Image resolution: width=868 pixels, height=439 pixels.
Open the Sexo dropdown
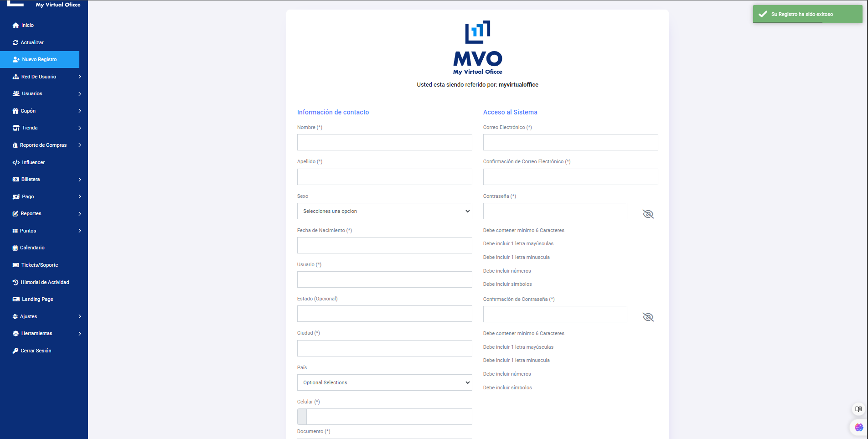[384, 211]
